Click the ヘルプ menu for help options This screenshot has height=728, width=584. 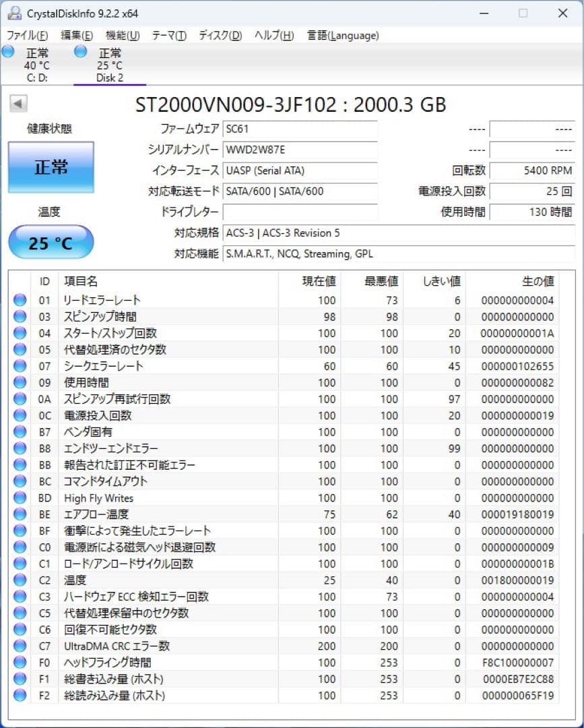(272, 35)
